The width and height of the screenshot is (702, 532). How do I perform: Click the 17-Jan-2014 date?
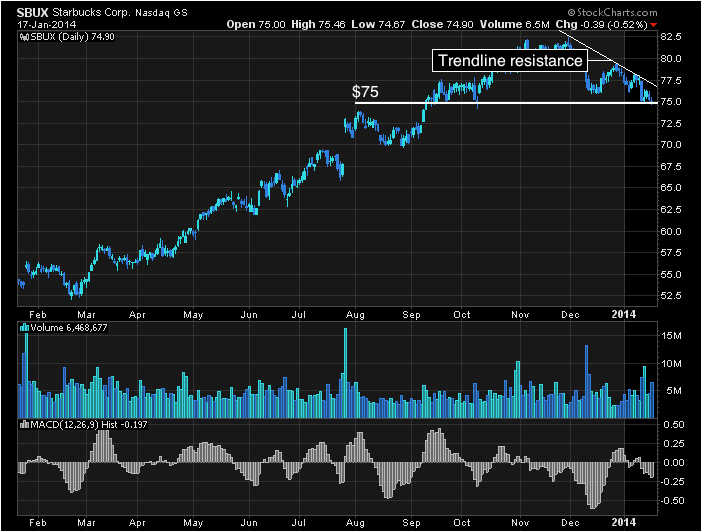(x=47, y=25)
